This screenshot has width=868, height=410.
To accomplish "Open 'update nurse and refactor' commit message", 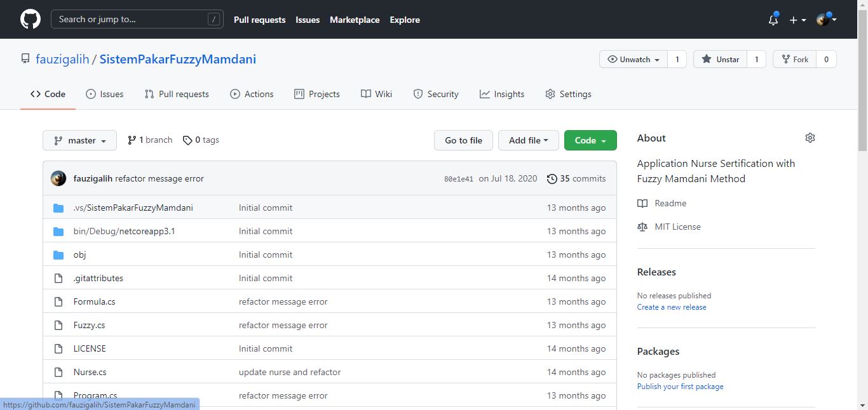I will [290, 372].
